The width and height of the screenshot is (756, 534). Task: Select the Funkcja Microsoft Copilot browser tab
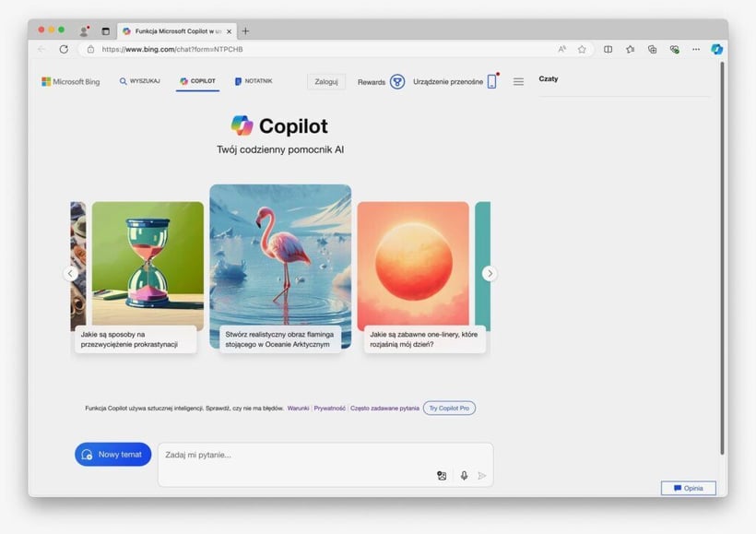177,31
